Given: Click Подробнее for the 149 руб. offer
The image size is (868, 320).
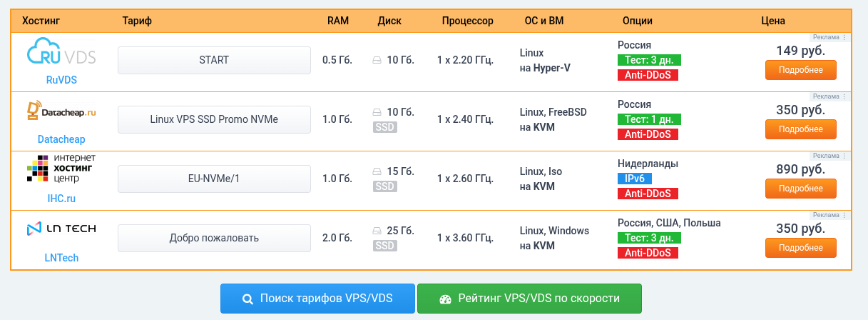Looking at the screenshot, I should point(801,70).
